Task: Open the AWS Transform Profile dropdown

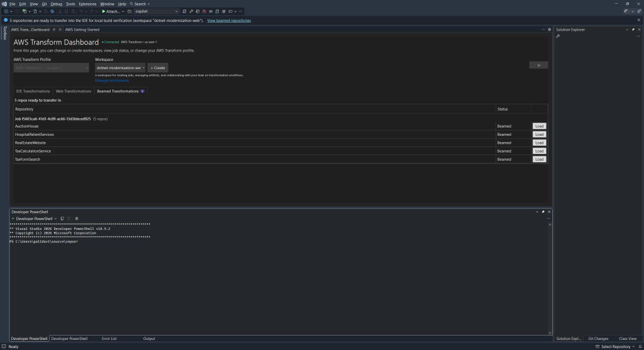Action: pyautogui.click(x=52, y=68)
